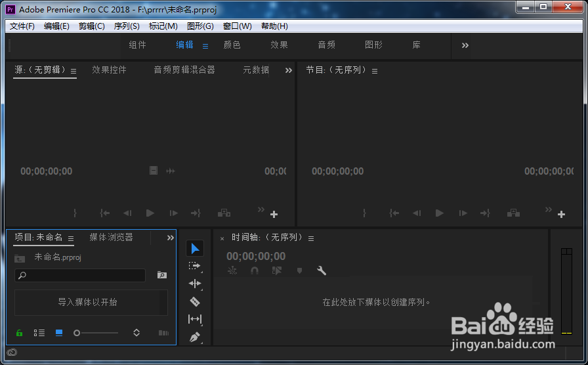588x365 pixels.
Task: Select the Pen tool
Action: [195, 337]
